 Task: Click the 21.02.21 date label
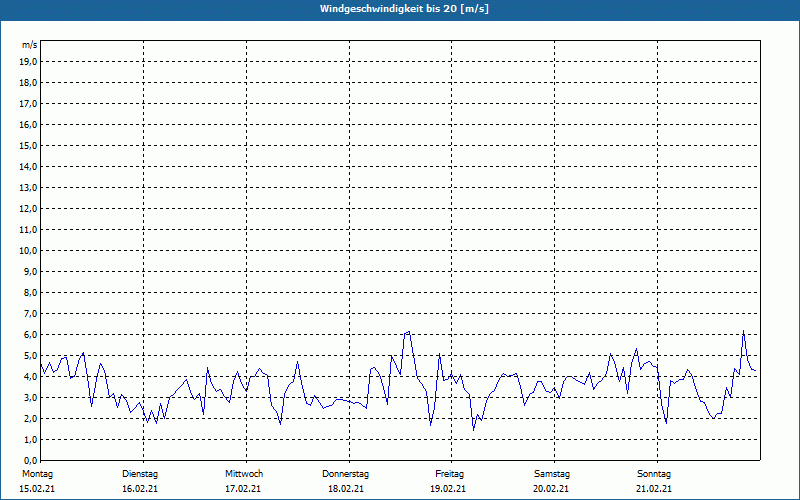(654, 489)
